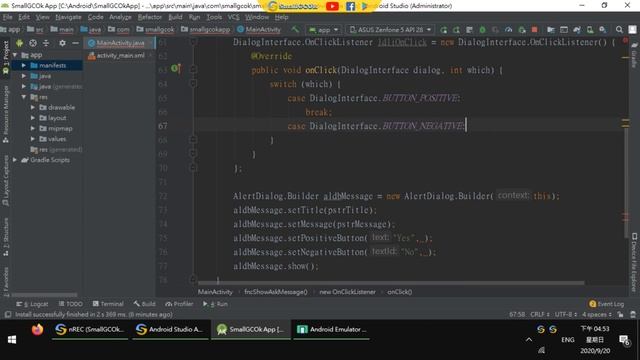Toggle the Device File Explorer side tab

[x=634, y=262]
